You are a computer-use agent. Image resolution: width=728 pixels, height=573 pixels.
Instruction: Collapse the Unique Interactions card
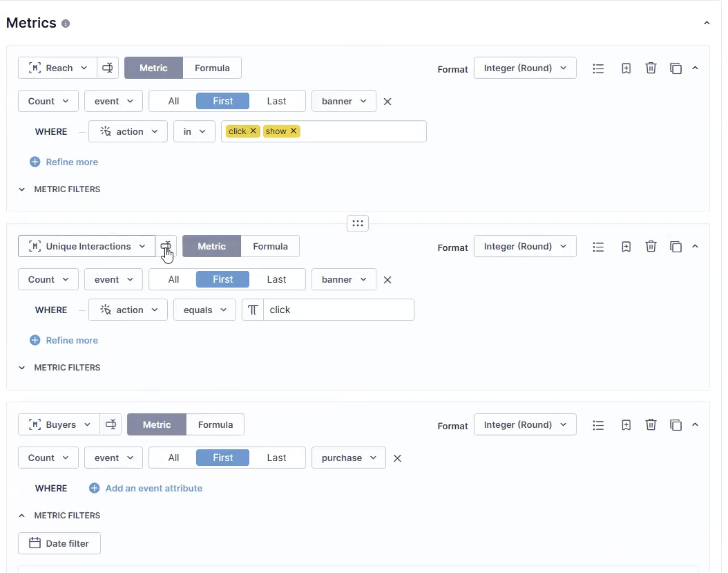(x=695, y=246)
